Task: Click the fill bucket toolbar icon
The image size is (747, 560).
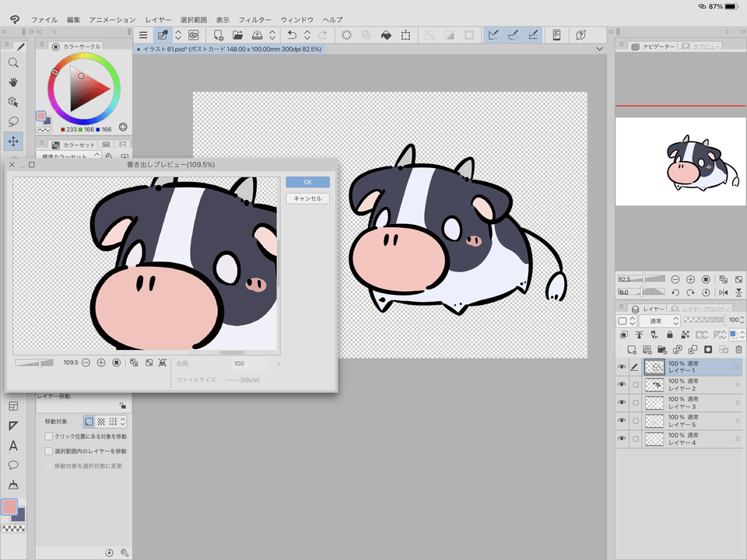Action: (386, 35)
